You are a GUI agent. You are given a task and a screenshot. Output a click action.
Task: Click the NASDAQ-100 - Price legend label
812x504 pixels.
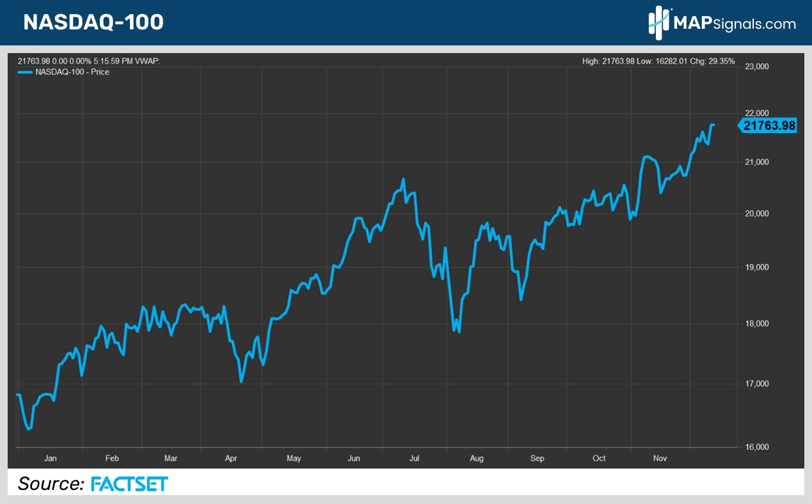point(73,72)
